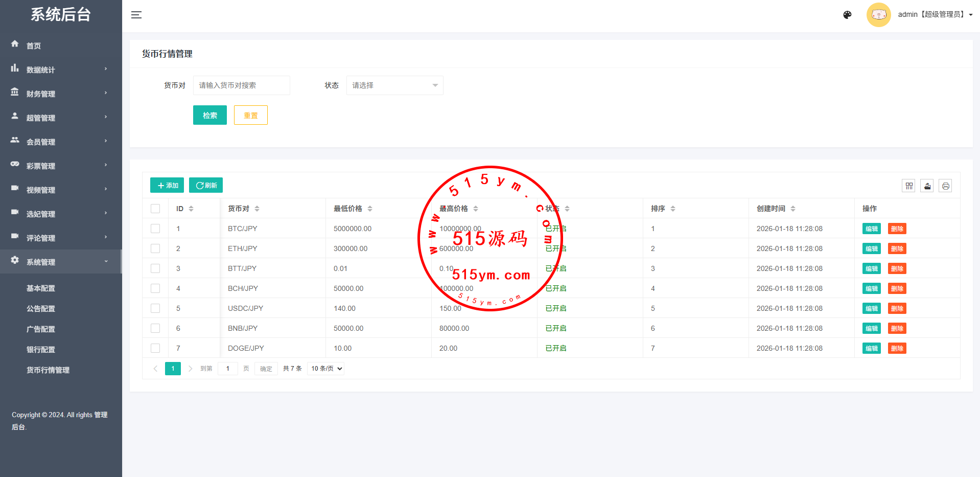Viewport: 980px width, 477px height.
Task: Click the home icon in sidebar
Action: click(x=15, y=44)
